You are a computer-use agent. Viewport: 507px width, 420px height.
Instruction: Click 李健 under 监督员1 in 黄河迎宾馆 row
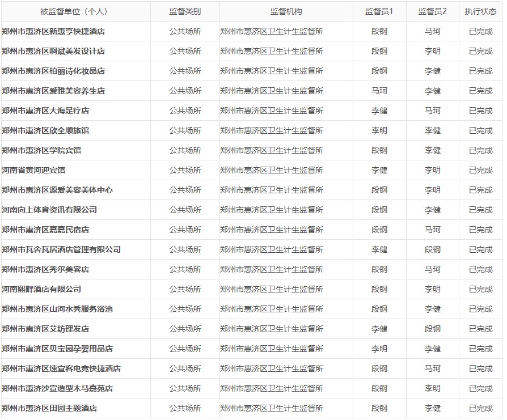(x=379, y=170)
